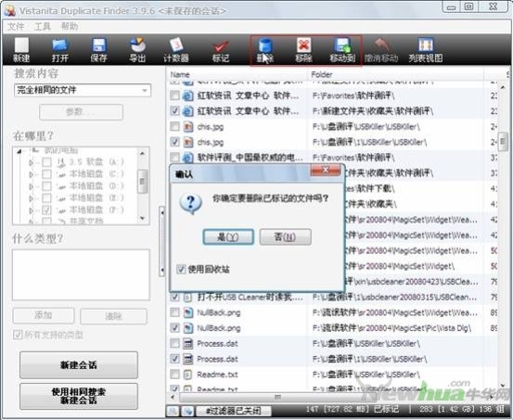Open the 完全相同的文件 search dropdown
Image resolution: width=513 pixels, height=420 pixels.
(x=83, y=90)
